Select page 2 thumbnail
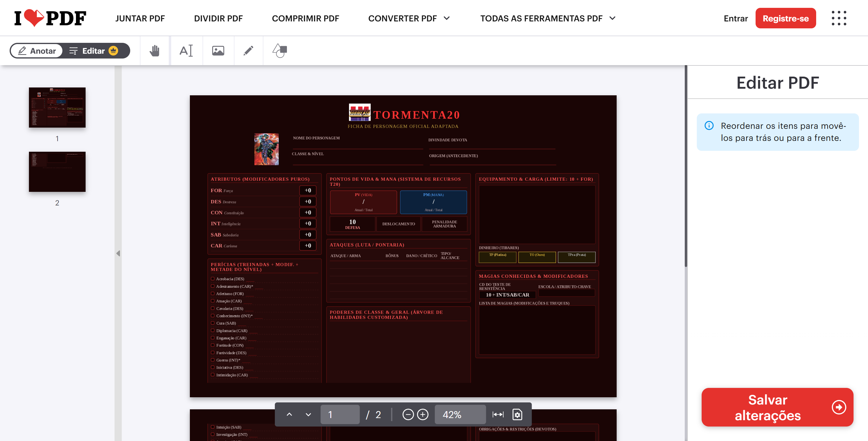 (57, 172)
